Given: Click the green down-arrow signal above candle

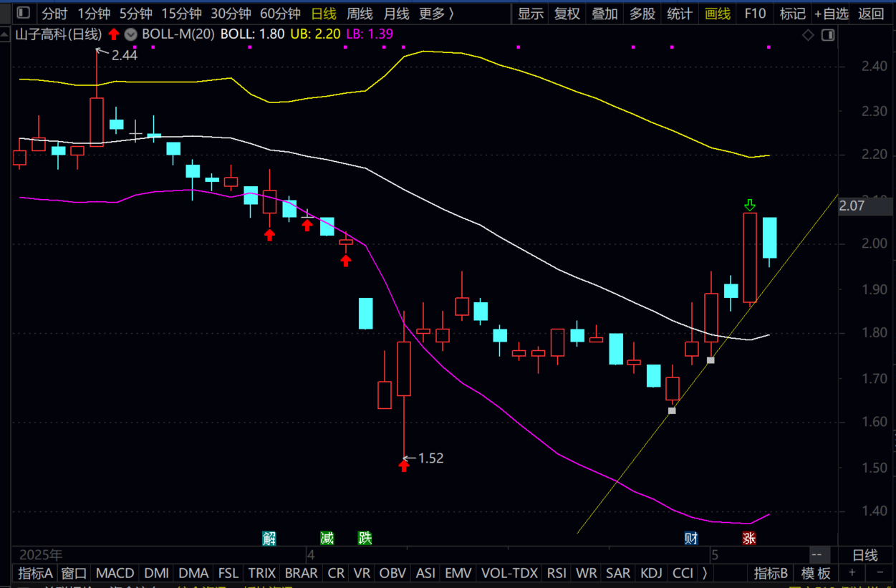Looking at the screenshot, I should point(750,206).
